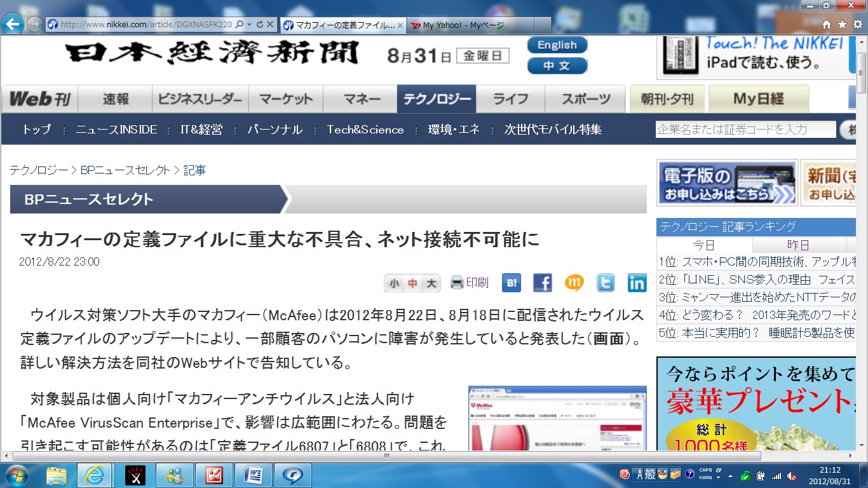Click the テクノロジー breadcrumb link
Screen dimensions: 868x488
click(39, 170)
